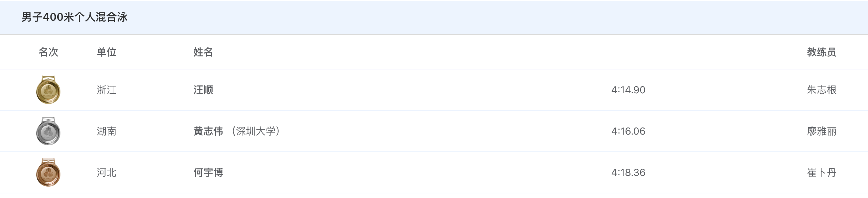Select the 男子400米个人混合泳 event title
The image size is (868, 198).
(74, 17)
